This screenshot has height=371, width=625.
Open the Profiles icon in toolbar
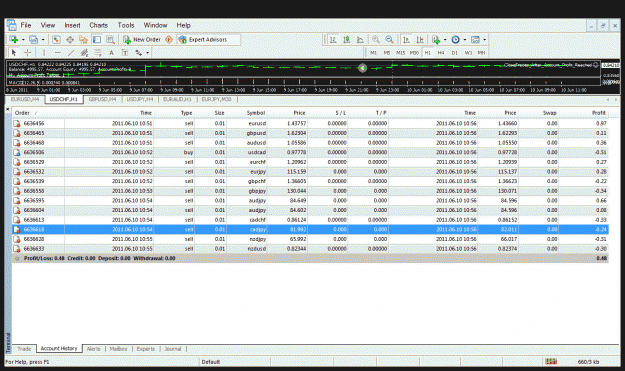(x=33, y=39)
